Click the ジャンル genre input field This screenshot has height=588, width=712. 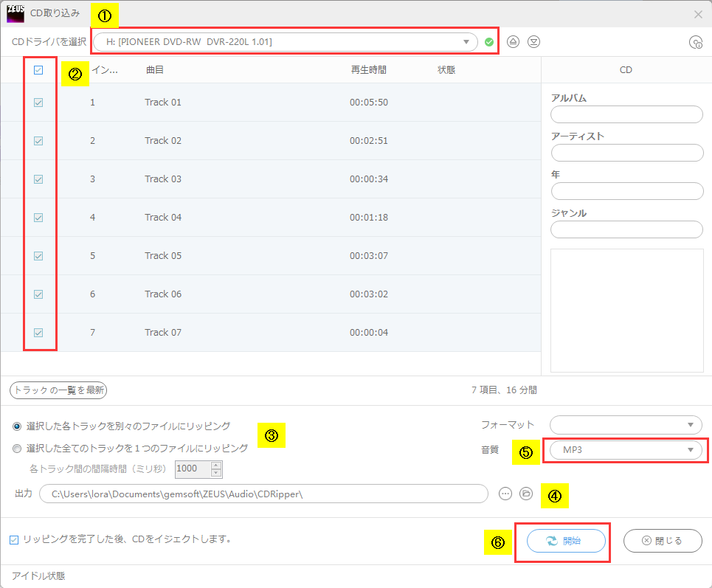point(626,229)
